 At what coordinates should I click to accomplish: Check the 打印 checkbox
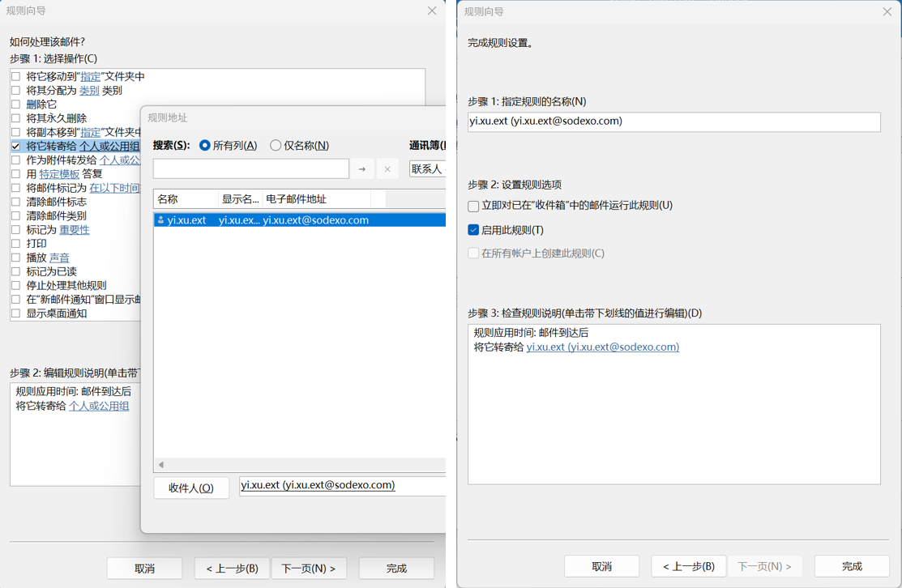[15, 244]
